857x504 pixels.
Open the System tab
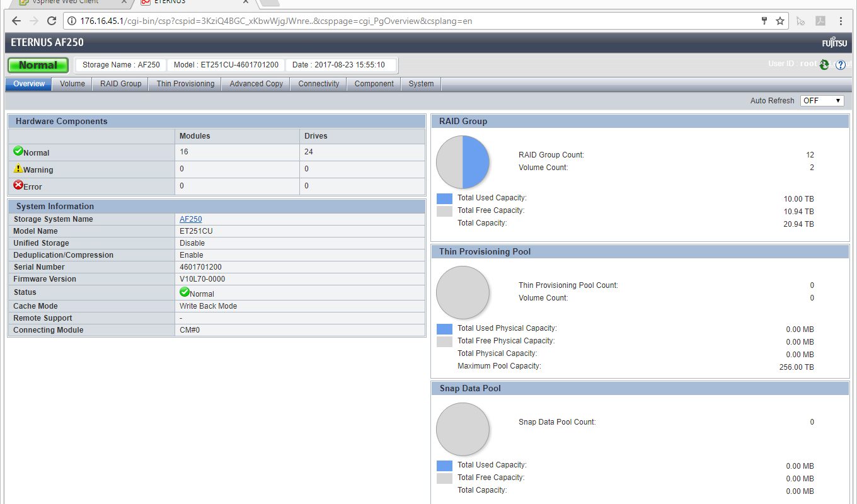(421, 84)
